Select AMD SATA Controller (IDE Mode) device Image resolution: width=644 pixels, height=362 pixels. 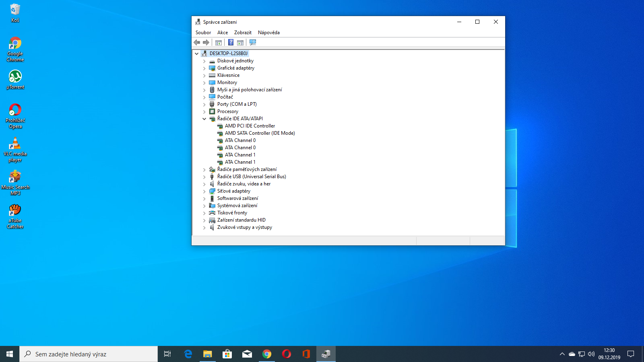coord(260,133)
